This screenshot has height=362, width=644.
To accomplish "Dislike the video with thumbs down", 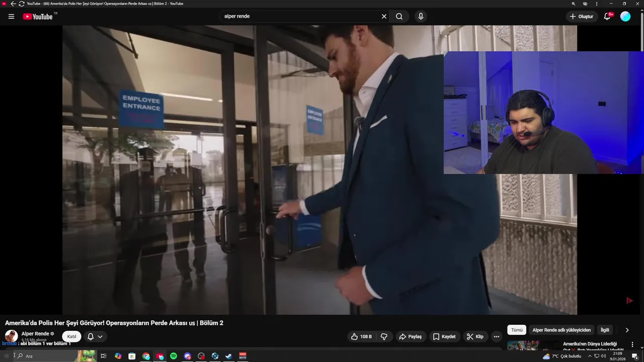I will (x=384, y=337).
